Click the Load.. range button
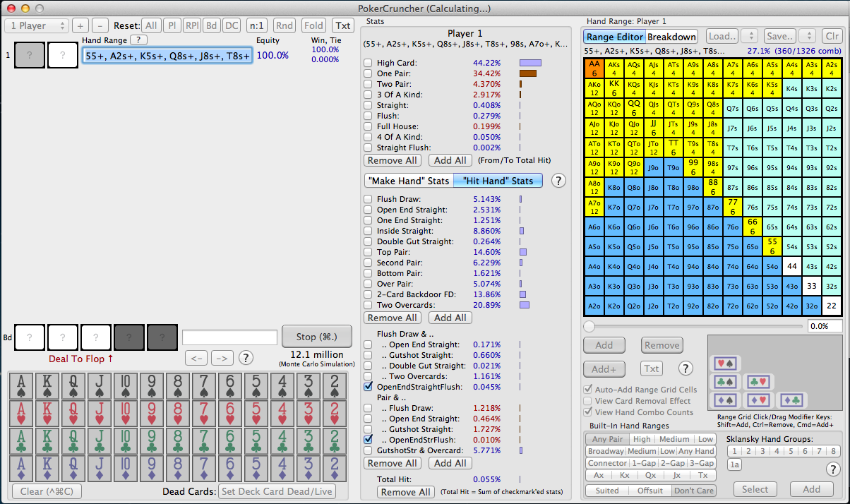Screen dimensions: 850x504 pos(722,36)
